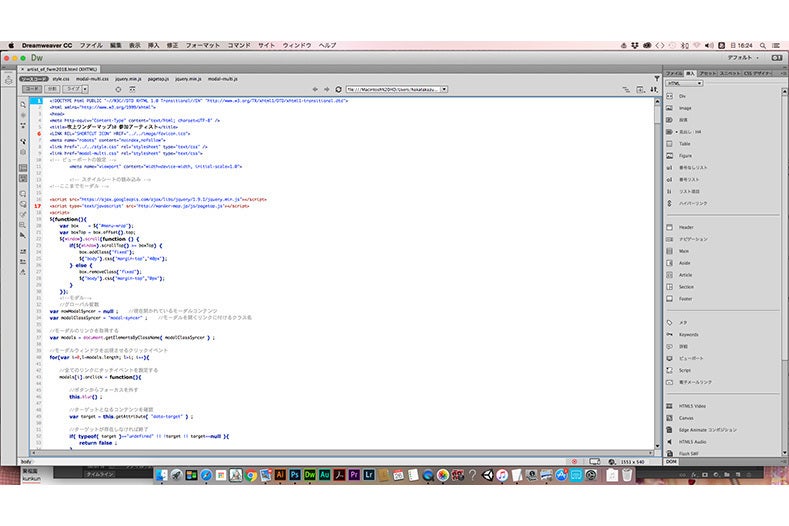The width and height of the screenshot is (789, 526).
Task: Open the サイト (Site) menu
Action: (x=267, y=45)
